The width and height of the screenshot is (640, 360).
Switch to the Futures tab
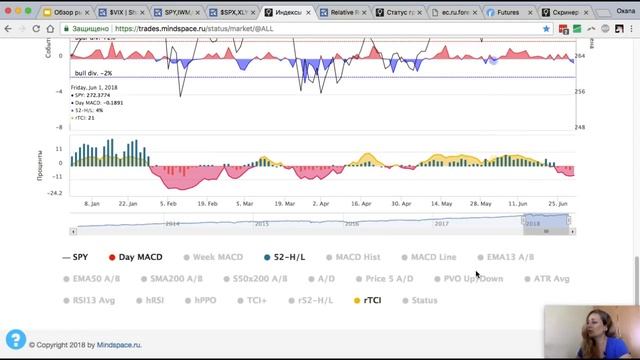tap(508, 13)
